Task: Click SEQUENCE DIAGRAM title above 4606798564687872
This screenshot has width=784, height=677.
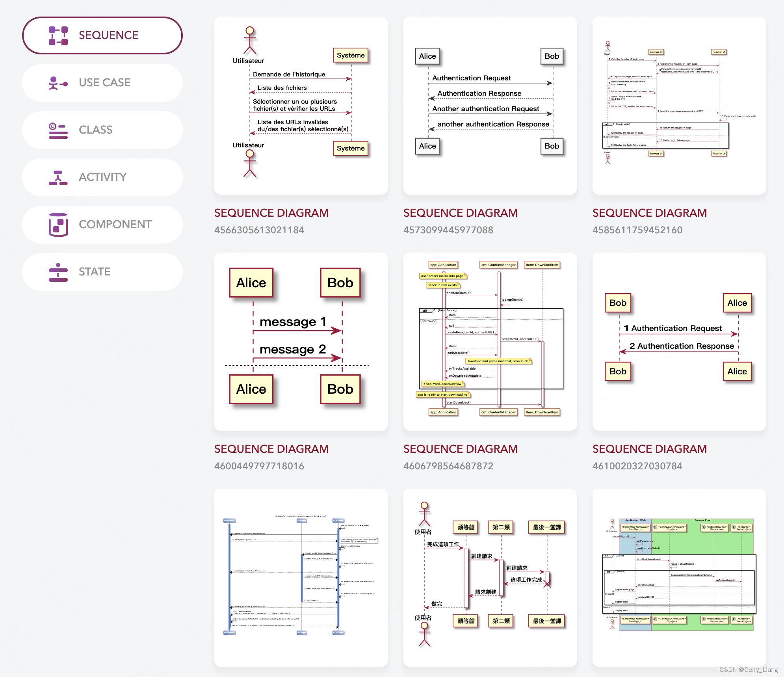Action: tap(460, 449)
